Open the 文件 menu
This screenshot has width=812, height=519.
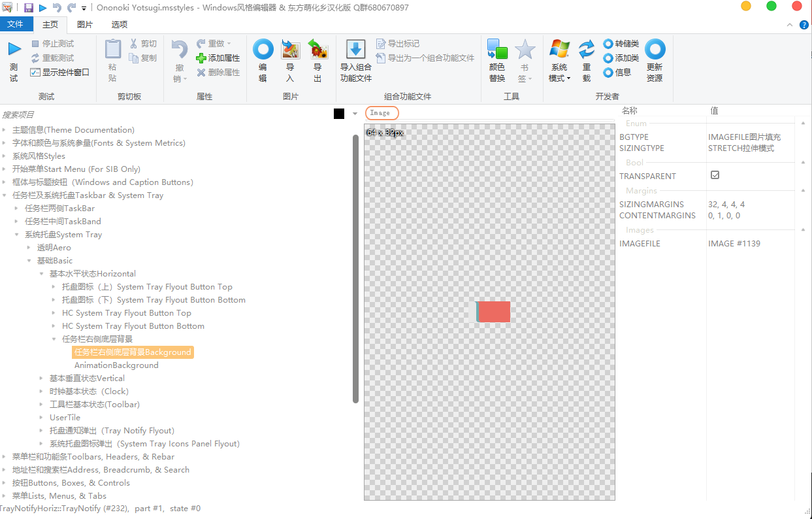(16, 24)
